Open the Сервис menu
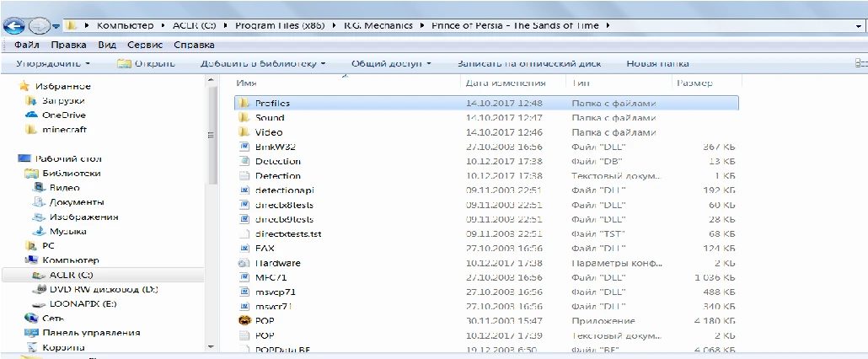 [x=144, y=45]
